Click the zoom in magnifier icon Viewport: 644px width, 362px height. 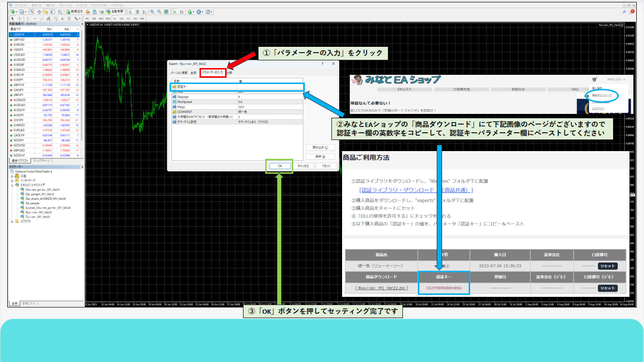tap(152, 11)
